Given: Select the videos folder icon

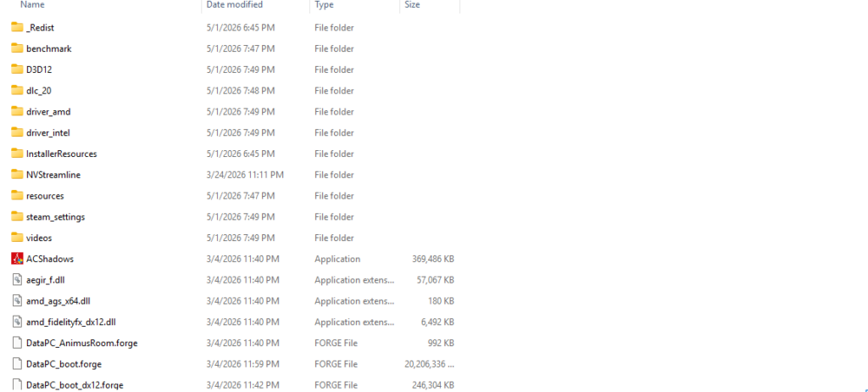Looking at the screenshot, I should point(17,238).
